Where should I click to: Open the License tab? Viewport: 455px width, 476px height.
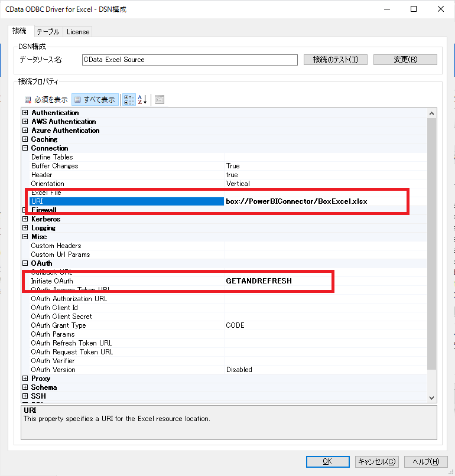point(78,31)
